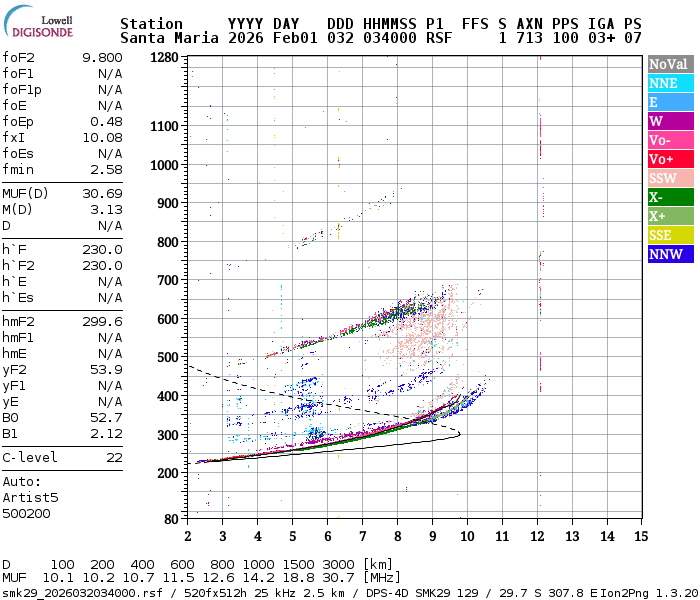Click the MUF 10.1 table value
700x600 pixels.
(x=58, y=578)
